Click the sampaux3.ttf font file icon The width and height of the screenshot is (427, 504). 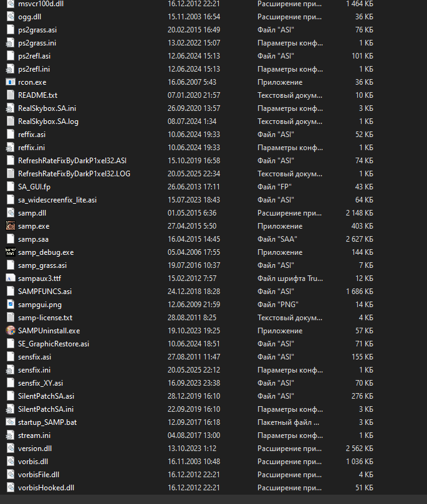coord(10,278)
